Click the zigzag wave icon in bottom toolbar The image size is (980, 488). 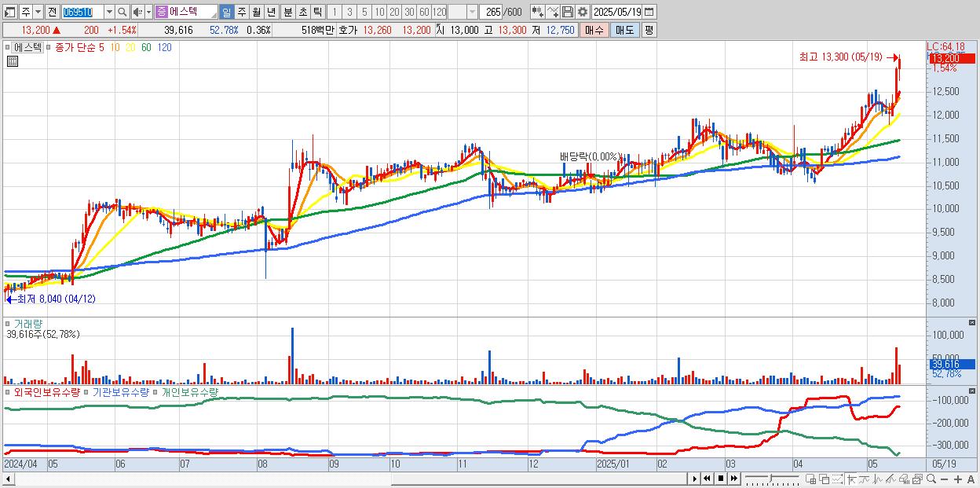pyautogui.click(x=878, y=479)
